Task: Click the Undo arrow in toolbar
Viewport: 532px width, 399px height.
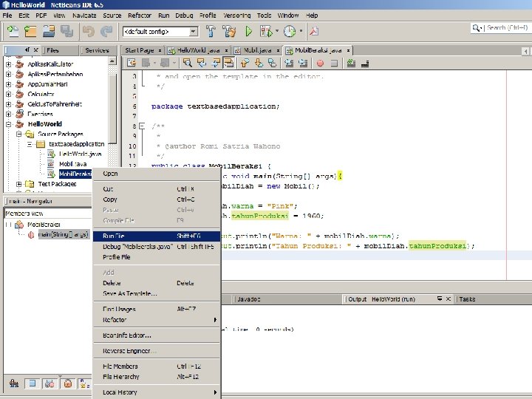Action: pyautogui.click(x=89, y=31)
